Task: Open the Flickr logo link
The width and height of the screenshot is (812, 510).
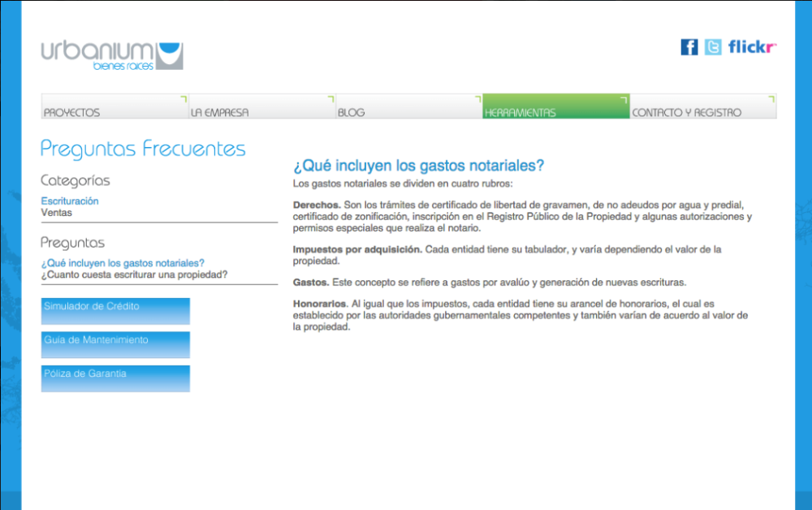Action: point(752,47)
